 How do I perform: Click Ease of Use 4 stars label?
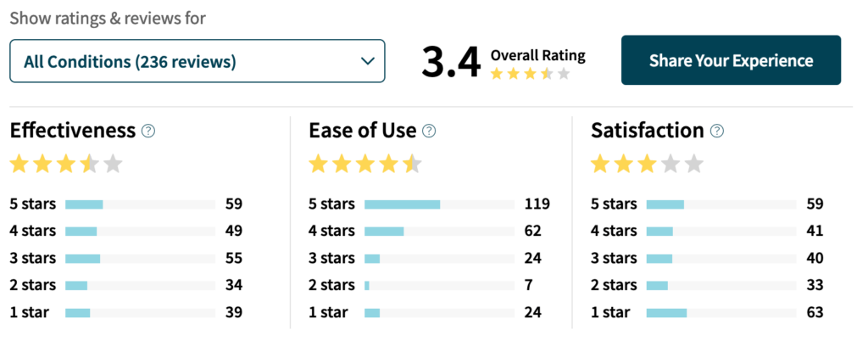coord(331,231)
